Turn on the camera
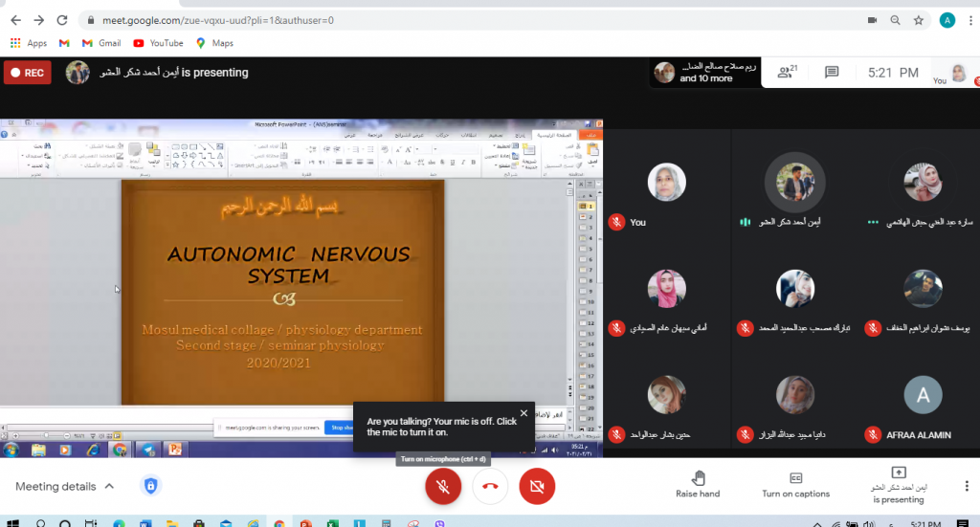980x527 pixels. pyautogui.click(x=537, y=487)
